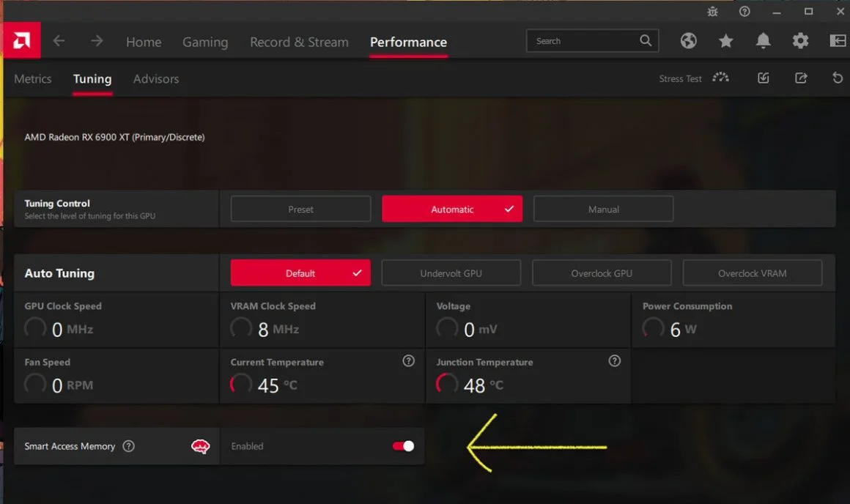
Task: Click the Smart Access Memory label
Action: tap(70, 446)
